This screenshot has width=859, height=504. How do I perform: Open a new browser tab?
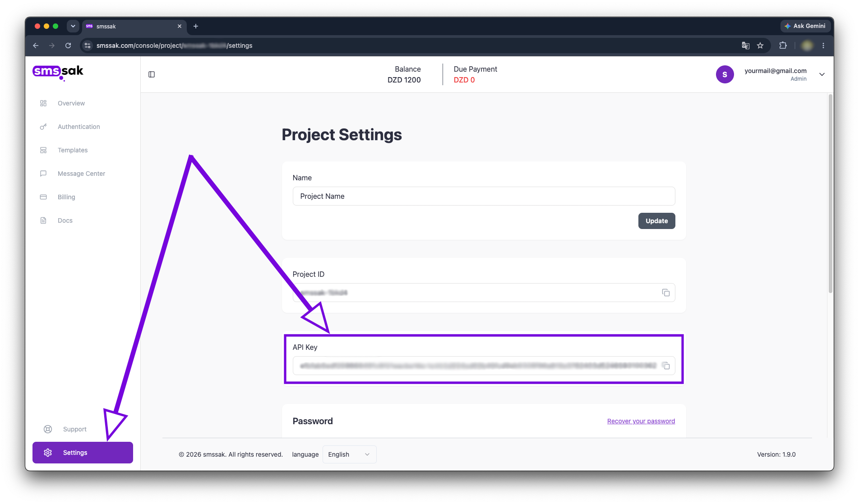click(196, 26)
